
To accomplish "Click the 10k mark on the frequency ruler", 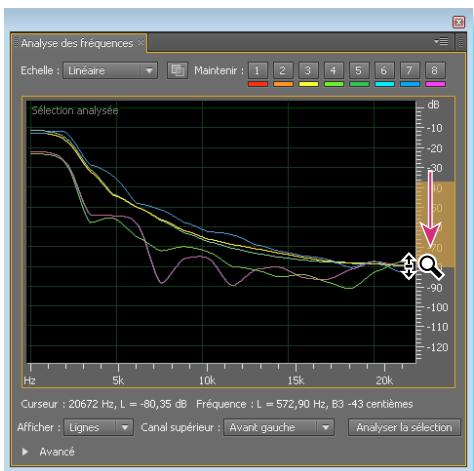I will tap(207, 380).
